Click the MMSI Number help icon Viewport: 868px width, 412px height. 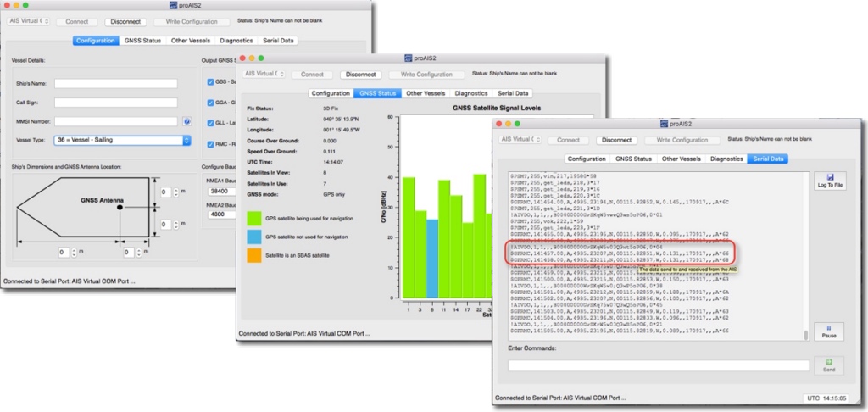186,121
